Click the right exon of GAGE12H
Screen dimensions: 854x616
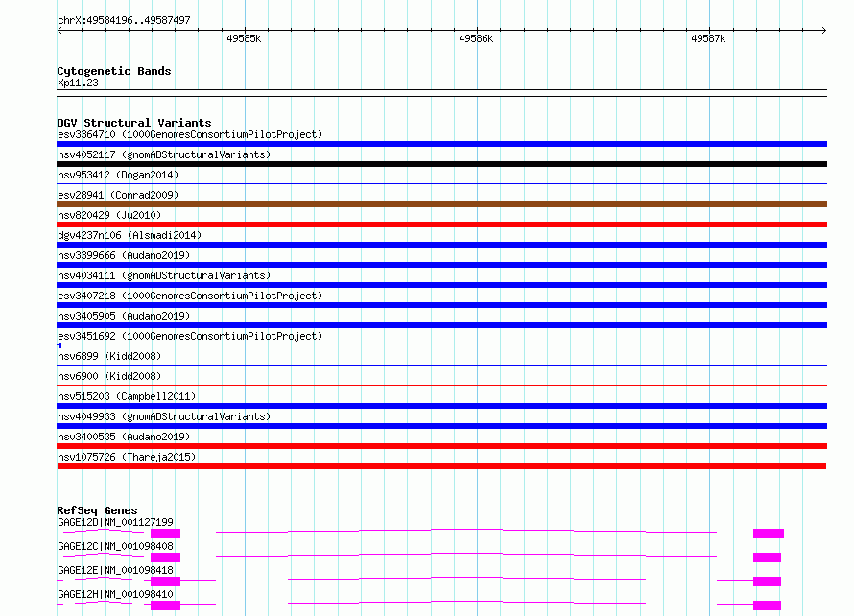pyautogui.click(x=767, y=605)
